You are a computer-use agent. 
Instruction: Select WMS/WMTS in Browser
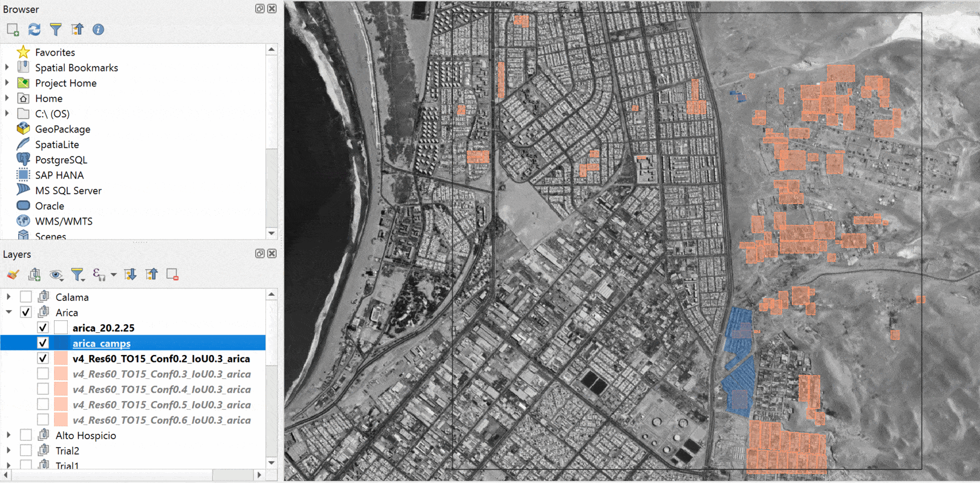pos(64,221)
